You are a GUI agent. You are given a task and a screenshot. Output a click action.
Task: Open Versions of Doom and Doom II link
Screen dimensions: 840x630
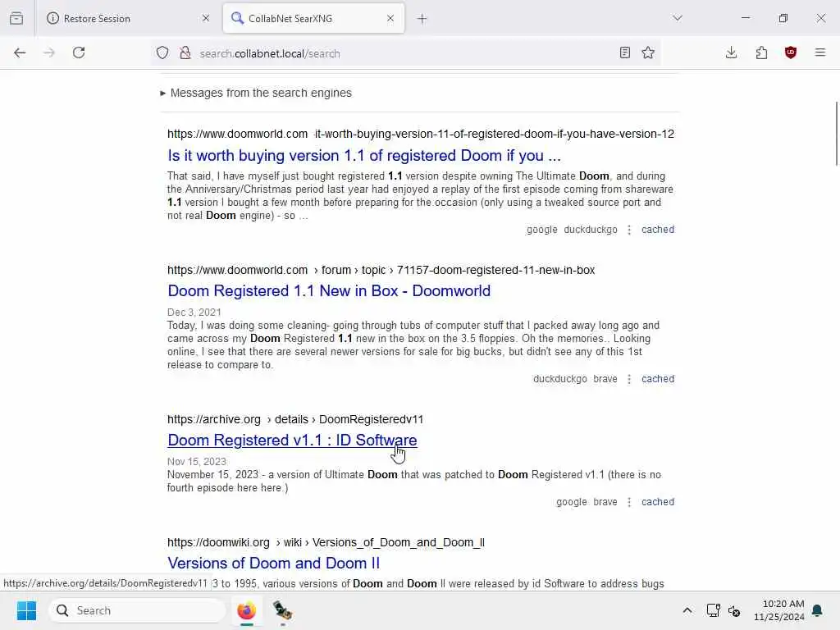point(274,564)
